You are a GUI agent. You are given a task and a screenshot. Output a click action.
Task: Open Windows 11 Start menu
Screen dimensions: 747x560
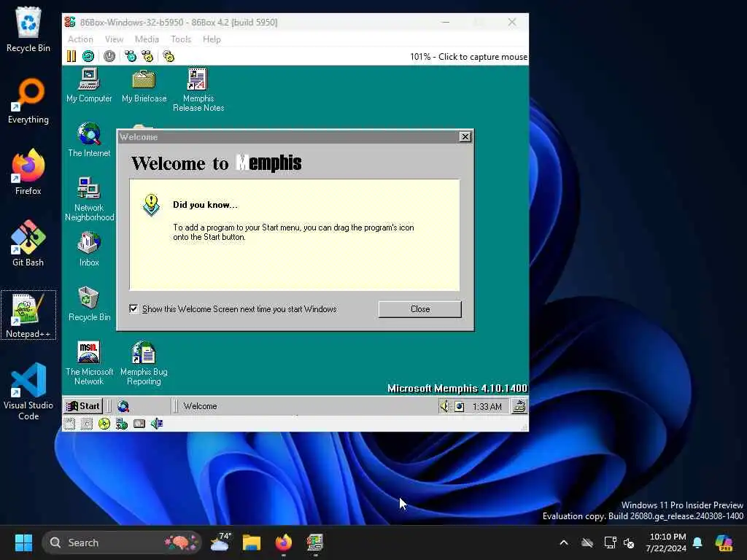click(23, 542)
